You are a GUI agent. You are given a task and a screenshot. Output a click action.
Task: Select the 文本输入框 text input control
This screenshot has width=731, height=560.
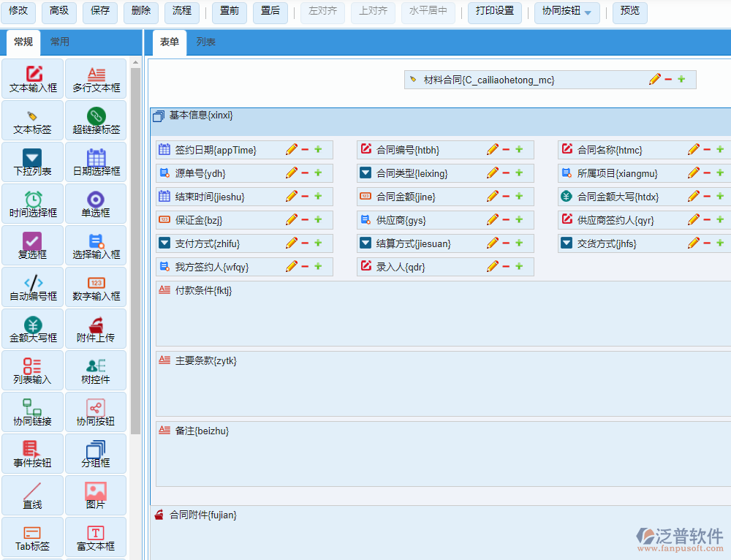(x=33, y=79)
